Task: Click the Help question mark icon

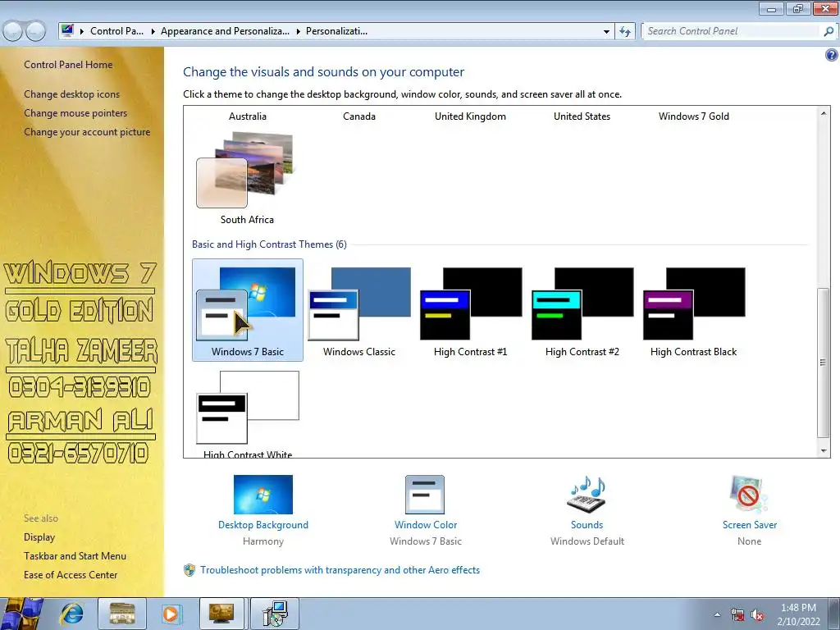Action: click(x=832, y=55)
